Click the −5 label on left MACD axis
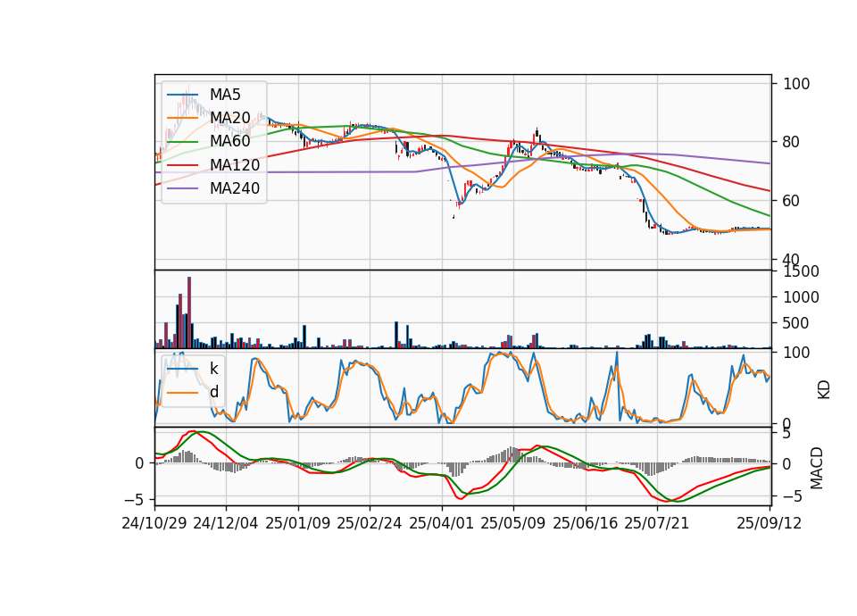 pyautogui.click(x=135, y=499)
